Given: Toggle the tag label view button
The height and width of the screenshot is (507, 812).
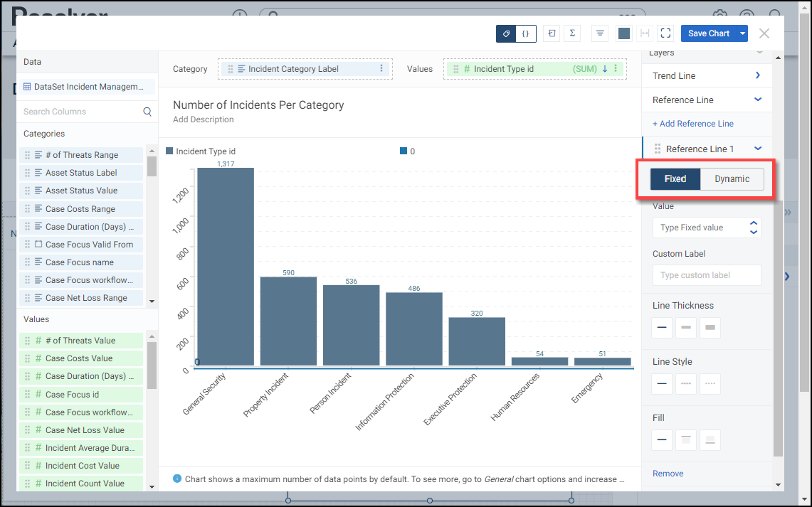Looking at the screenshot, I should (x=506, y=33).
